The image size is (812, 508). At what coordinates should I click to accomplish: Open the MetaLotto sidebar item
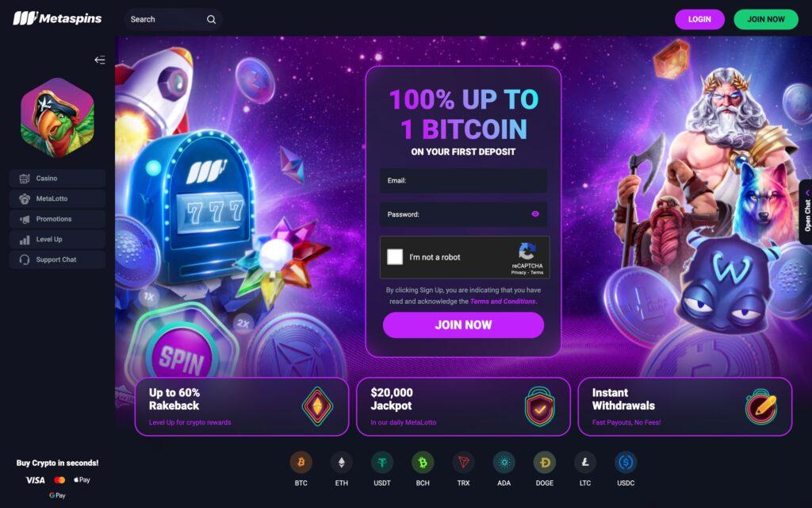(57, 198)
